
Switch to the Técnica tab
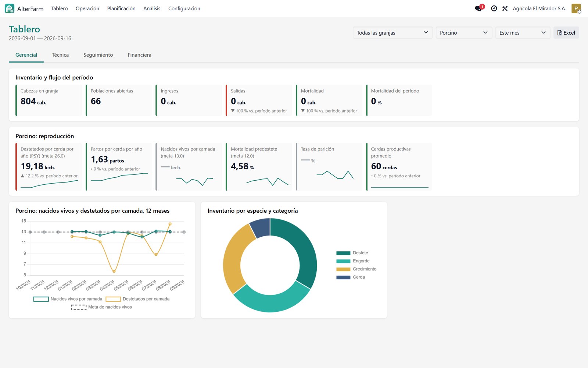(60, 55)
